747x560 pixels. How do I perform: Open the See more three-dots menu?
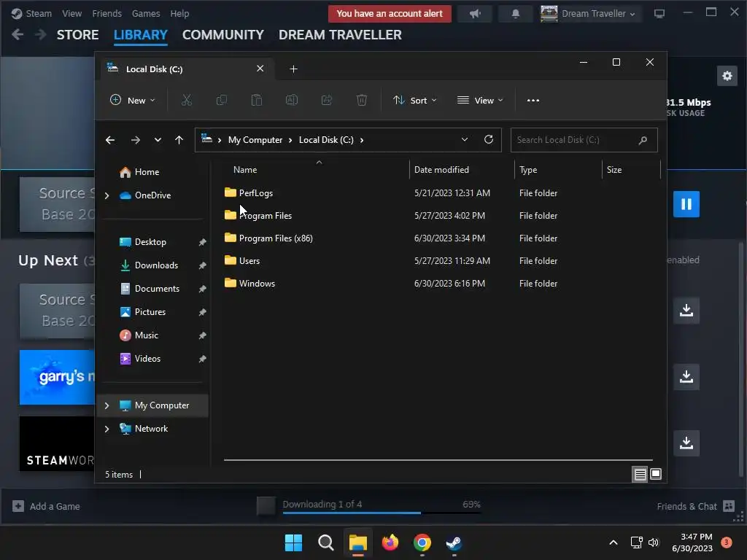[533, 101]
